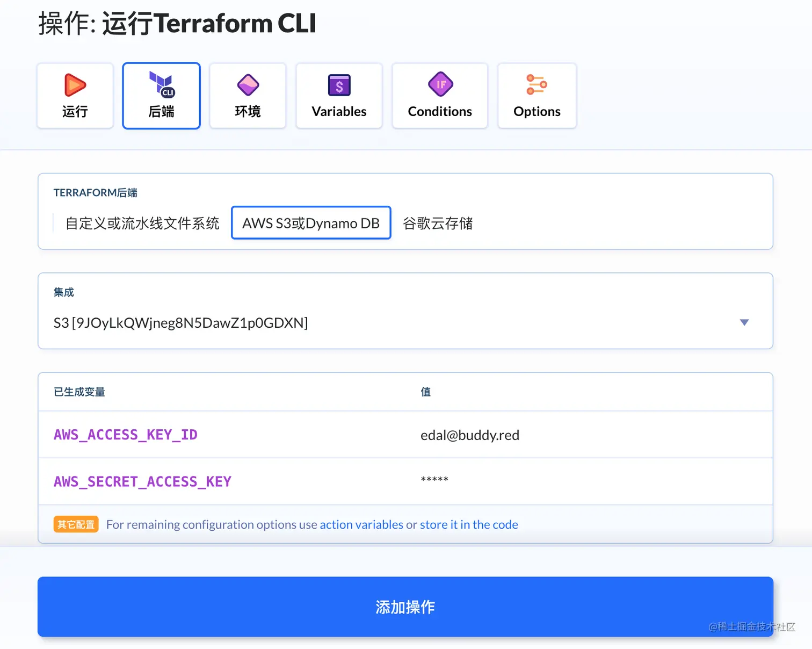Click the orange 其它配置 badge

click(x=76, y=524)
